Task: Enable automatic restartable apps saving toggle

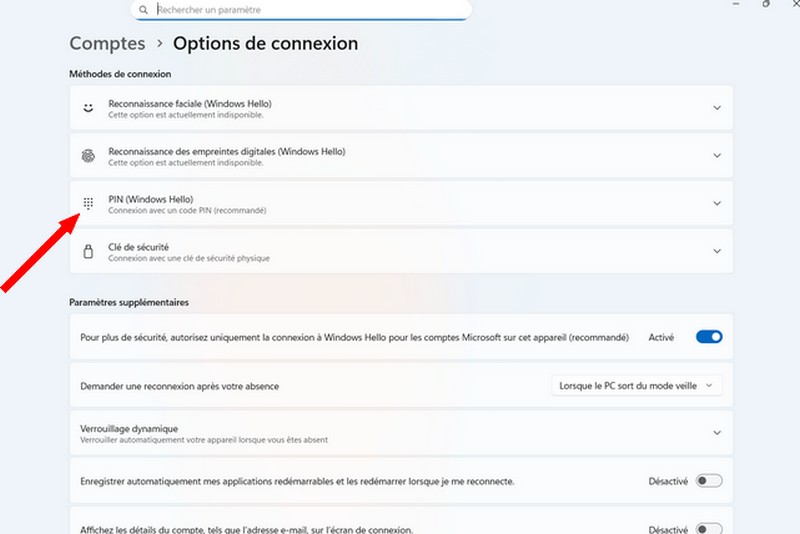Action: [x=709, y=481]
